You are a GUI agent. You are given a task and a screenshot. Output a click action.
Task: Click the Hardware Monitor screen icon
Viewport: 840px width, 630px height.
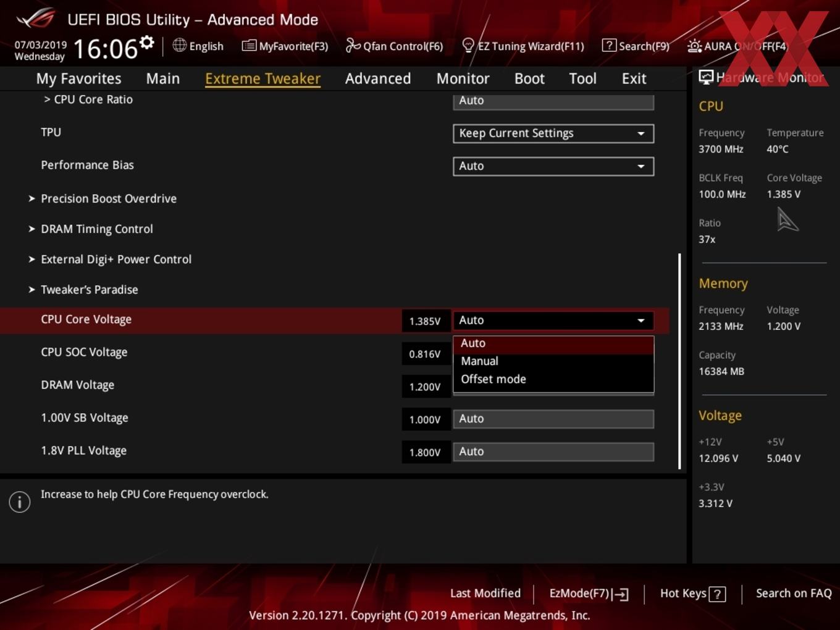(x=706, y=77)
